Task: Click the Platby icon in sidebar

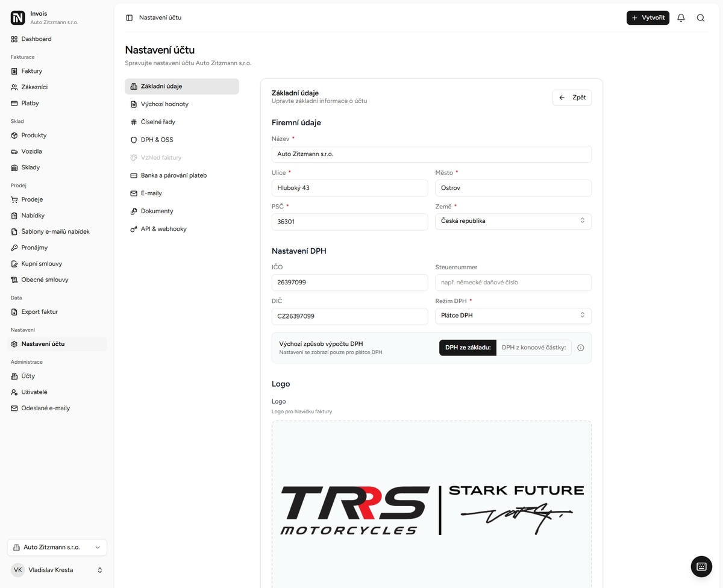Action: (14, 103)
